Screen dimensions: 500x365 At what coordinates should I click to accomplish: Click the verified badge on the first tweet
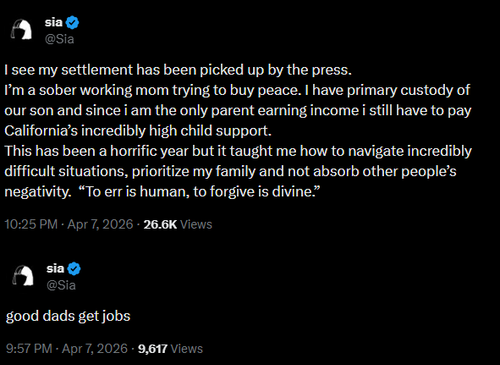[72, 23]
